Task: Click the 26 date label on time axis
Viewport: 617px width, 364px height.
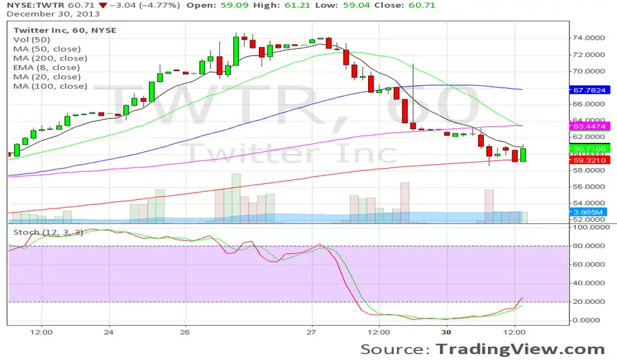Action: 185,332
